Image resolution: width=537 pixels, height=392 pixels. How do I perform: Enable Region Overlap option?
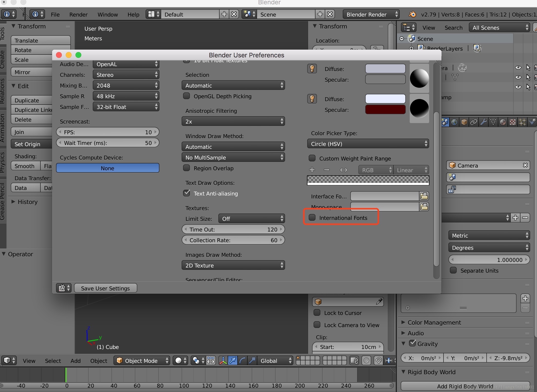tap(187, 168)
